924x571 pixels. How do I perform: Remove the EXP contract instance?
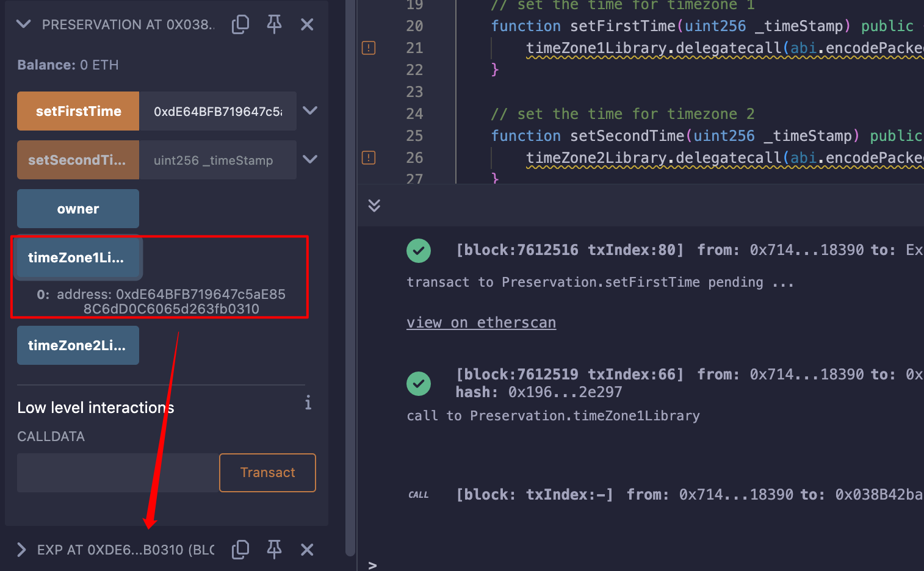[x=307, y=550]
